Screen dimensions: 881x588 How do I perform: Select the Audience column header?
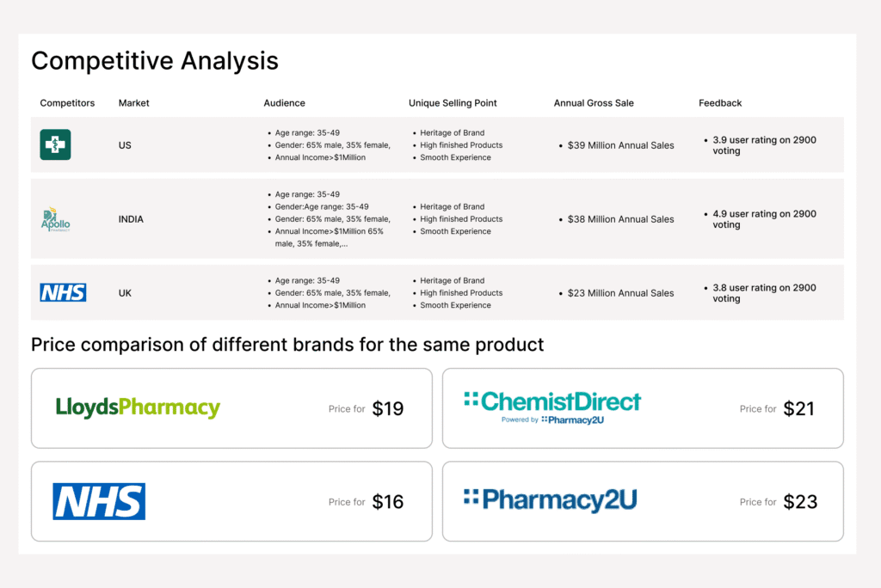point(284,103)
